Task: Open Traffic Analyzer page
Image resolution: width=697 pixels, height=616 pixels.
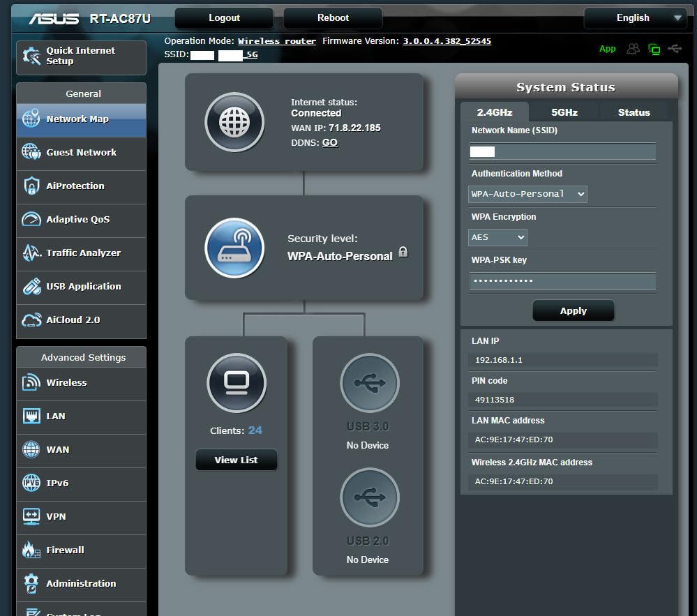Action: click(81, 254)
